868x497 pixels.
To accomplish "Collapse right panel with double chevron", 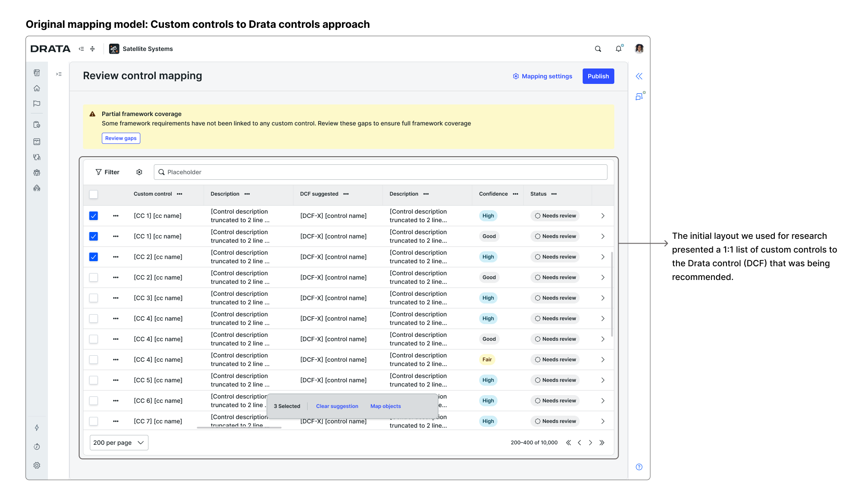I will tap(639, 76).
